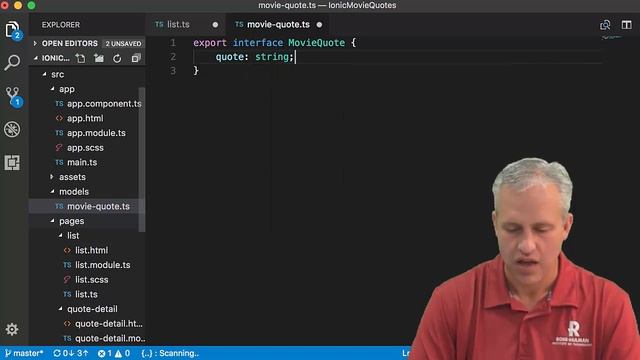640x360 pixels.
Task: Open the Source Control view icon
Action: (x=13, y=97)
